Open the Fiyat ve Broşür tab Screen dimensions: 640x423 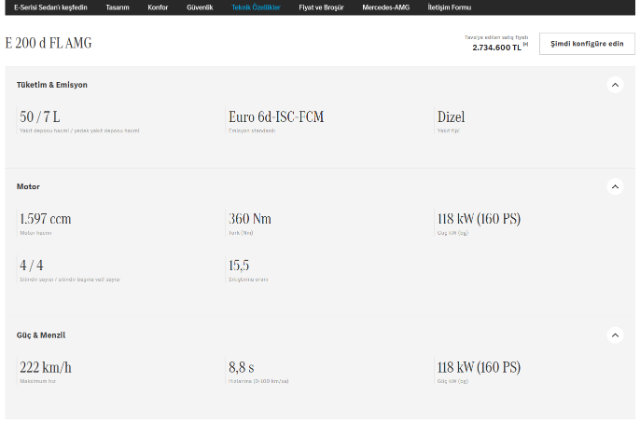[x=321, y=7]
